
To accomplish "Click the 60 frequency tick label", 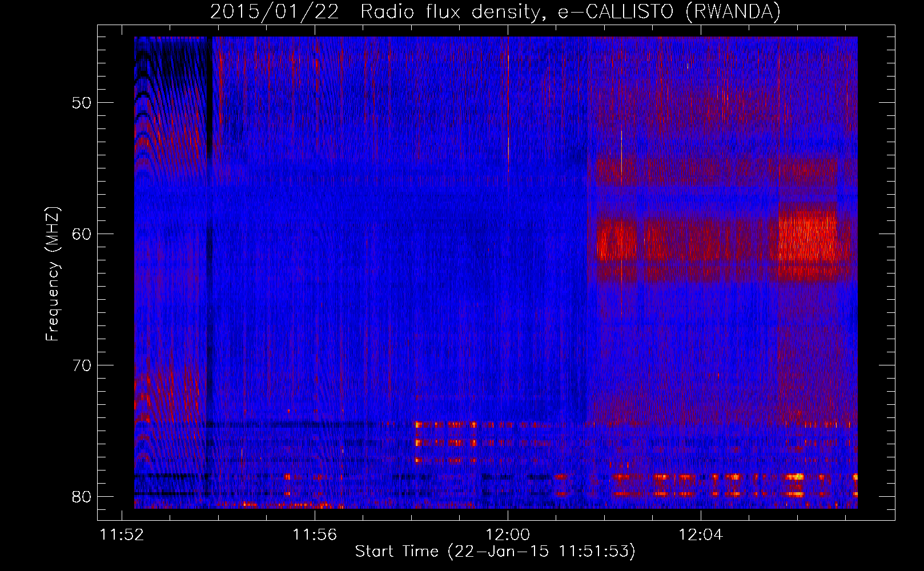I will [82, 234].
